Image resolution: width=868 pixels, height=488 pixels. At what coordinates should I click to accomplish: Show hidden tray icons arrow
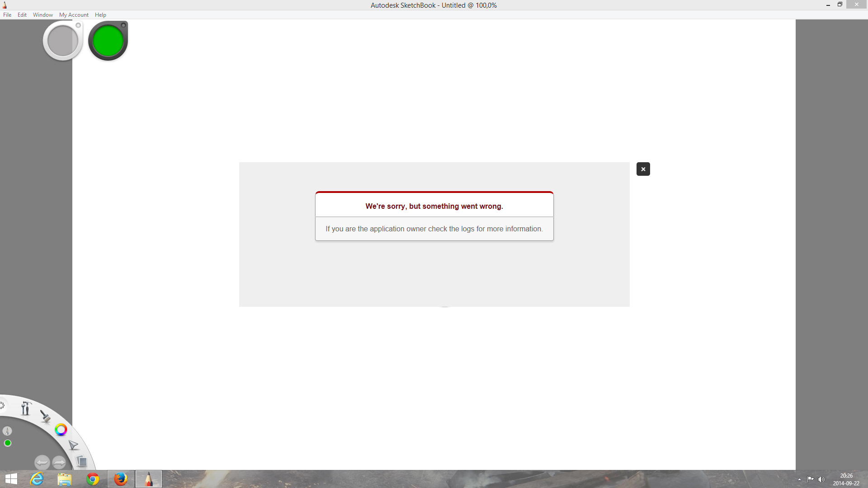799,479
